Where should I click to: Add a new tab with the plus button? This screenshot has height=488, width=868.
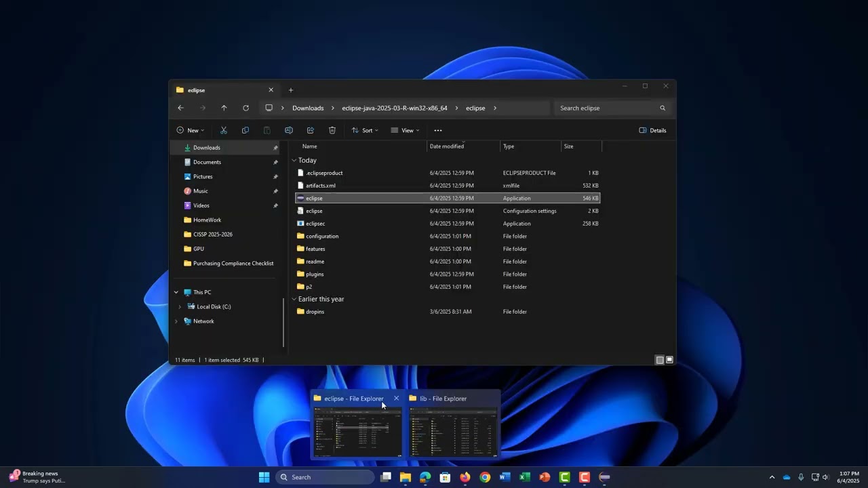(291, 90)
